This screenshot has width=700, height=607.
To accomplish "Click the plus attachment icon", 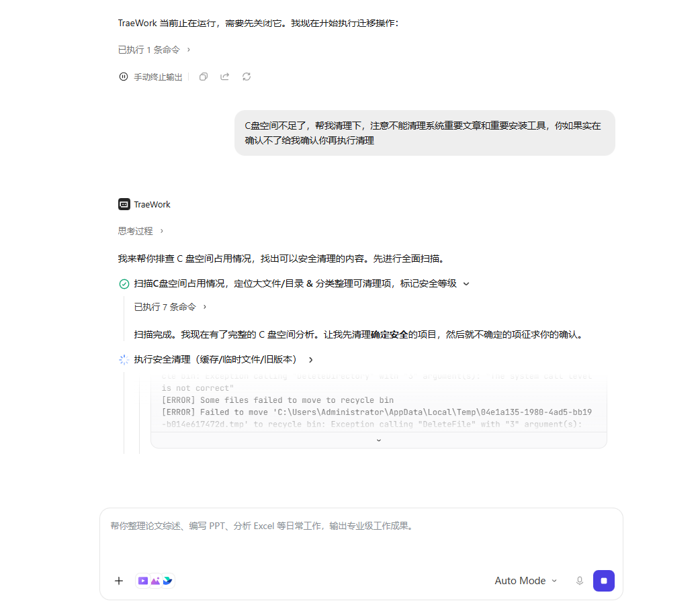I will 119,581.
